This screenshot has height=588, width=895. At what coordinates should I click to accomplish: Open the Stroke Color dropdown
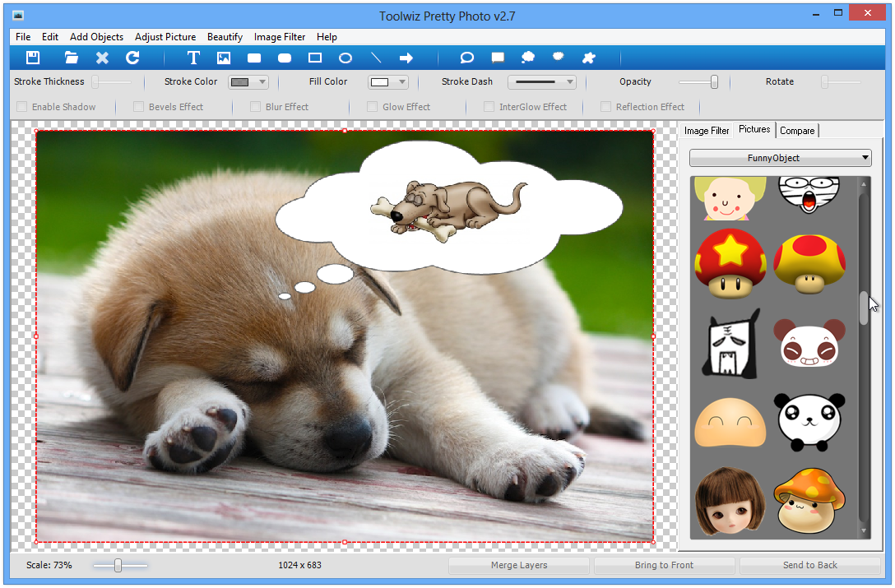pos(248,82)
